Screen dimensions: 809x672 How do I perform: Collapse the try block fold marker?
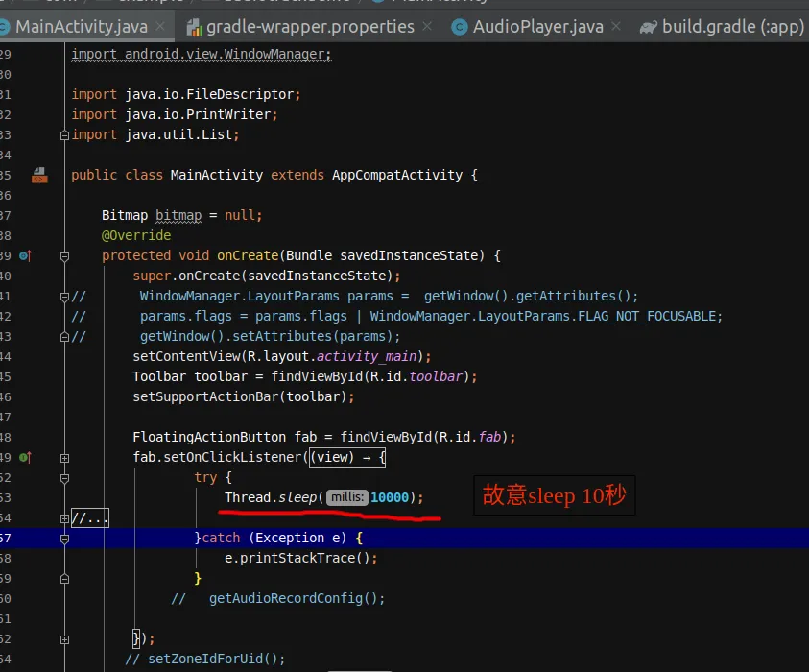click(x=64, y=478)
